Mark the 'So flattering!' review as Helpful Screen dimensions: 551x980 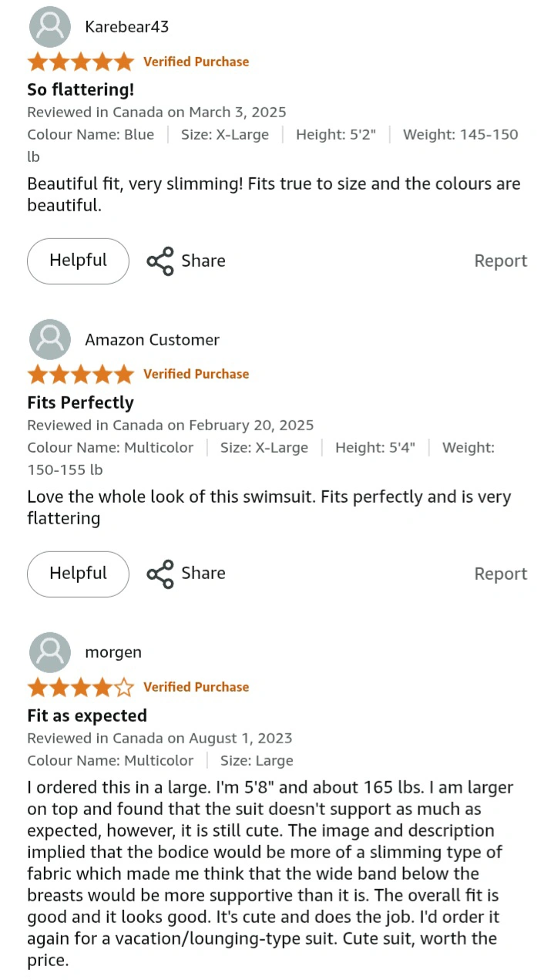click(x=78, y=261)
